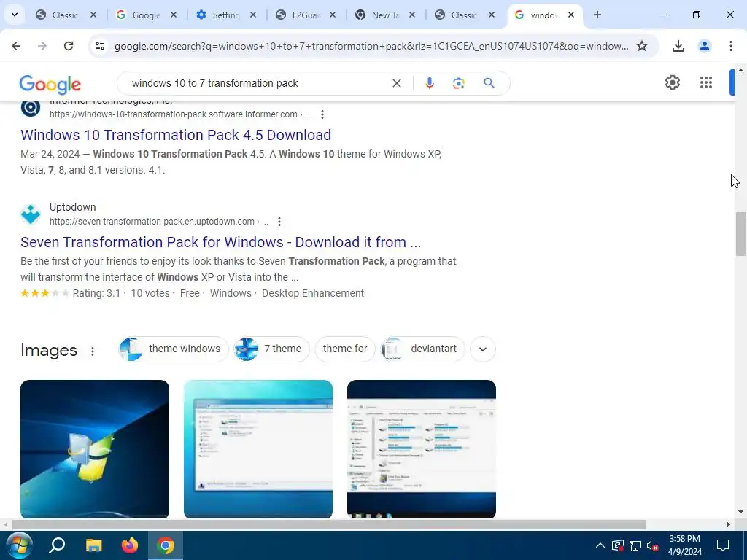
Task: Open Google apps grid
Action: [x=706, y=82]
